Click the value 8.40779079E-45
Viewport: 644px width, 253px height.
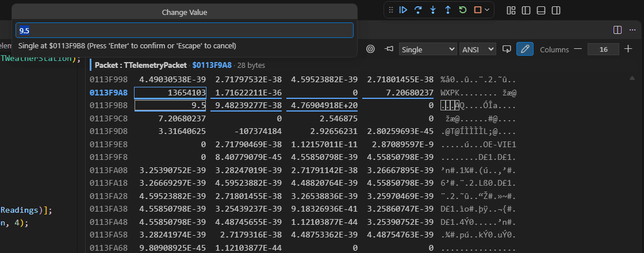click(248, 158)
